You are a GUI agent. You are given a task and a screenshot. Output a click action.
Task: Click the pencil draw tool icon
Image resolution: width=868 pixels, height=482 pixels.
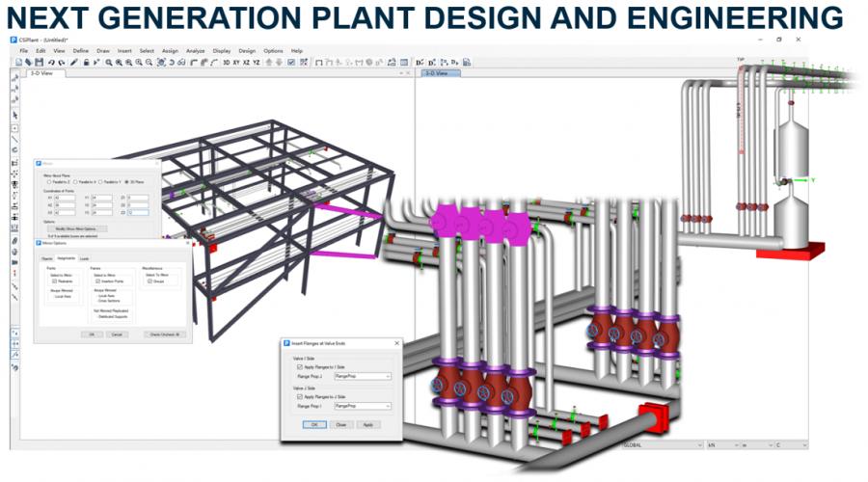tap(75, 62)
